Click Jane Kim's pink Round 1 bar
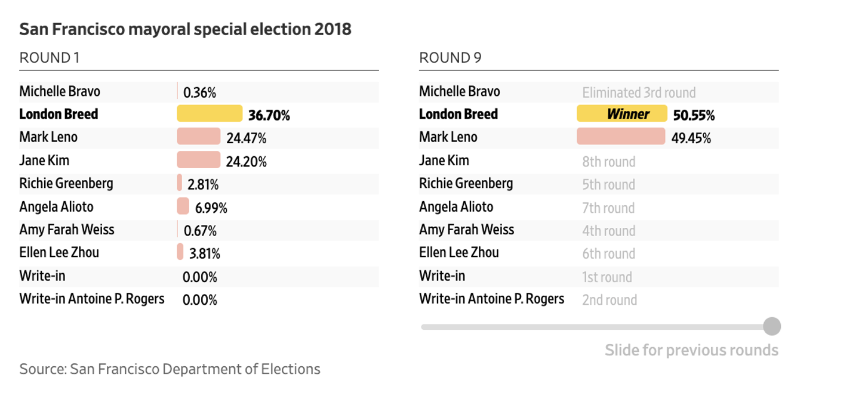Screen dimensions: 868x396 point(198,160)
